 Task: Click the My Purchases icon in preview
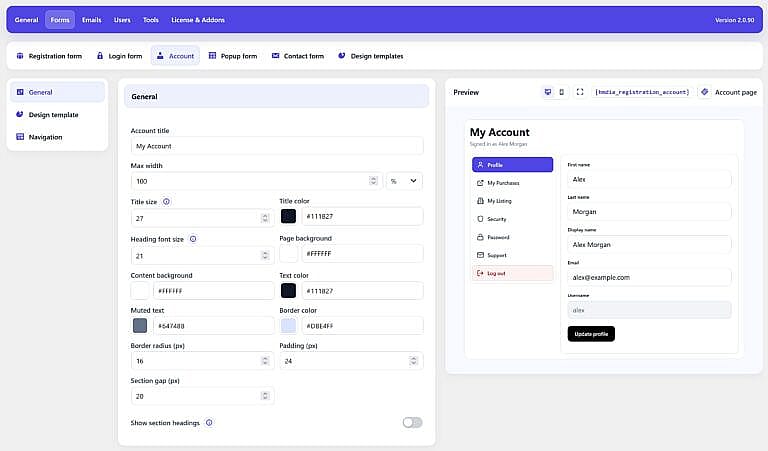tap(480, 183)
